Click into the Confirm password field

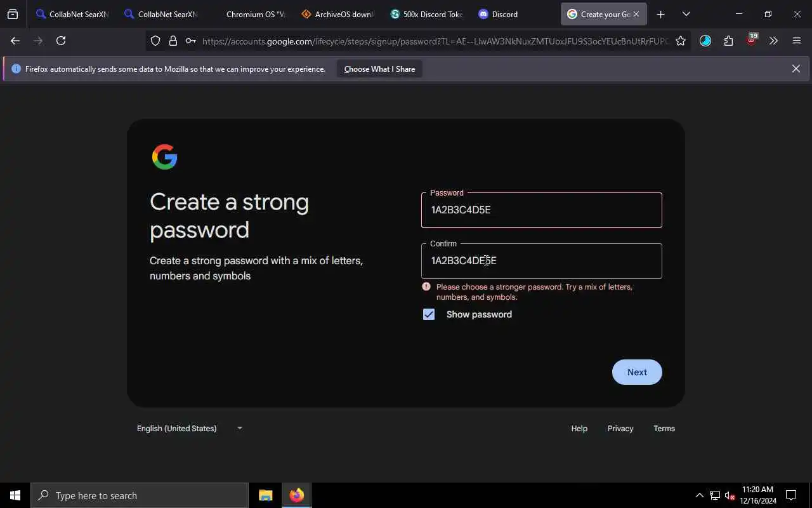click(x=541, y=261)
